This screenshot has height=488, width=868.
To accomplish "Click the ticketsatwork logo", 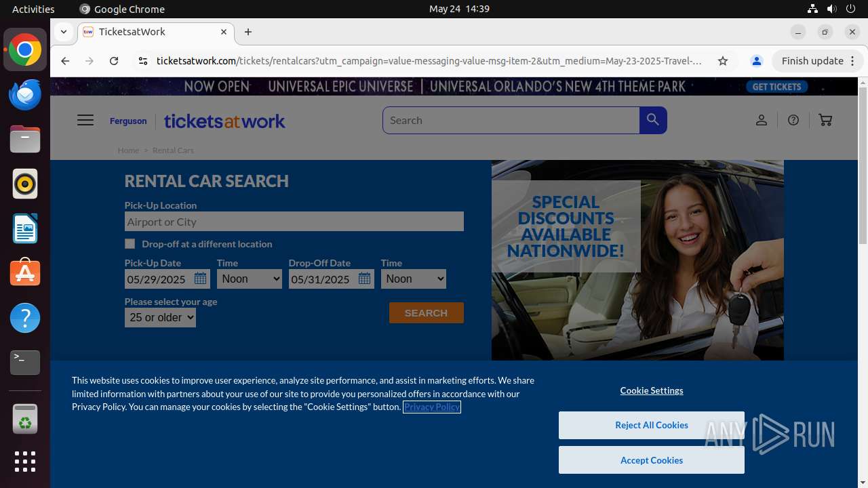I will click(224, 121).
